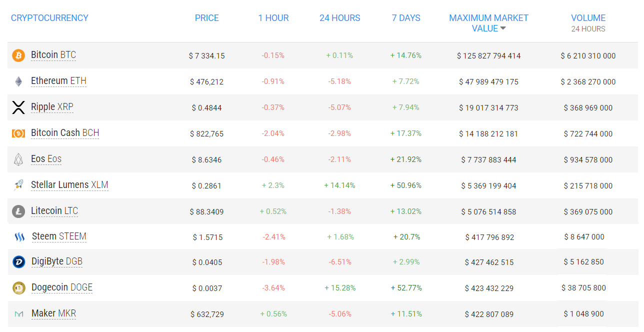Click the Eos logo icon

(x=18, y=159)
